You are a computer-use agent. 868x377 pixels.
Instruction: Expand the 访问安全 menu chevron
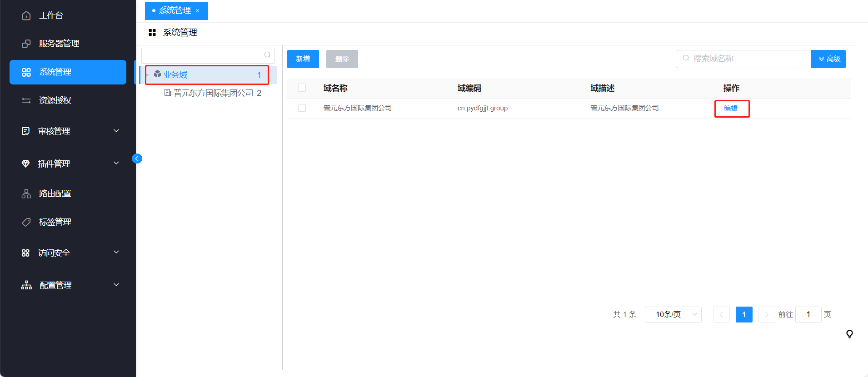pos(116,252)
